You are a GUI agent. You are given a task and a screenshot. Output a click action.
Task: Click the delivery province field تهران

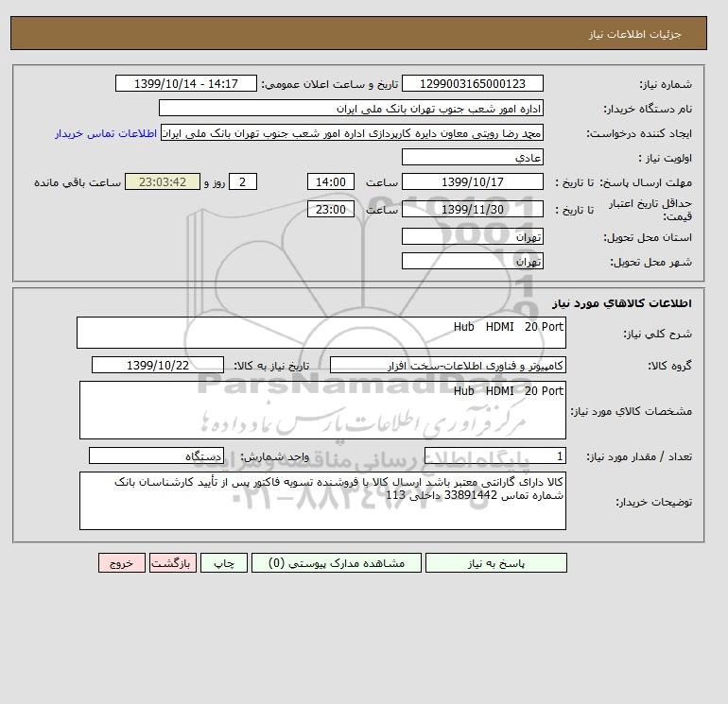tap(472, 236)
